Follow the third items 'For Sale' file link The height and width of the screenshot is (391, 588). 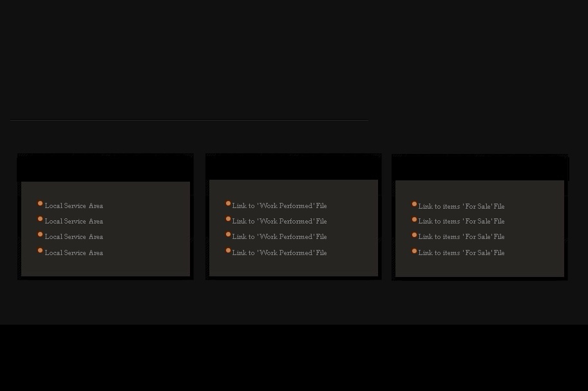(x=461, y=237)
